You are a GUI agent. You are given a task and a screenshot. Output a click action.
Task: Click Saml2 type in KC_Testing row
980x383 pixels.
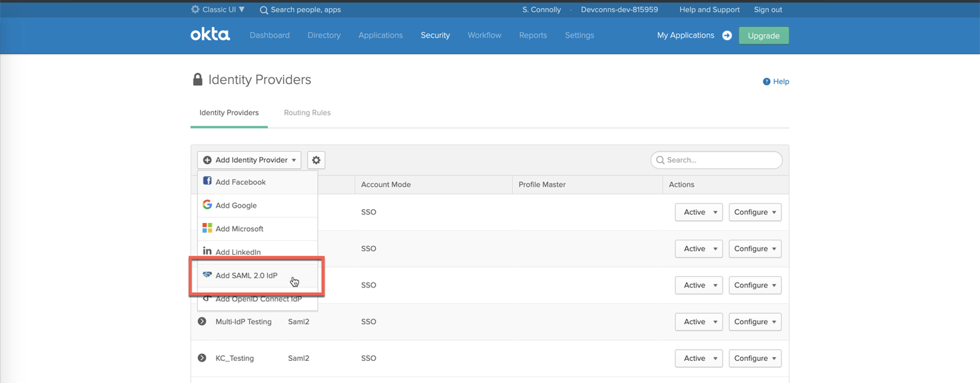[x=298, y=359]
